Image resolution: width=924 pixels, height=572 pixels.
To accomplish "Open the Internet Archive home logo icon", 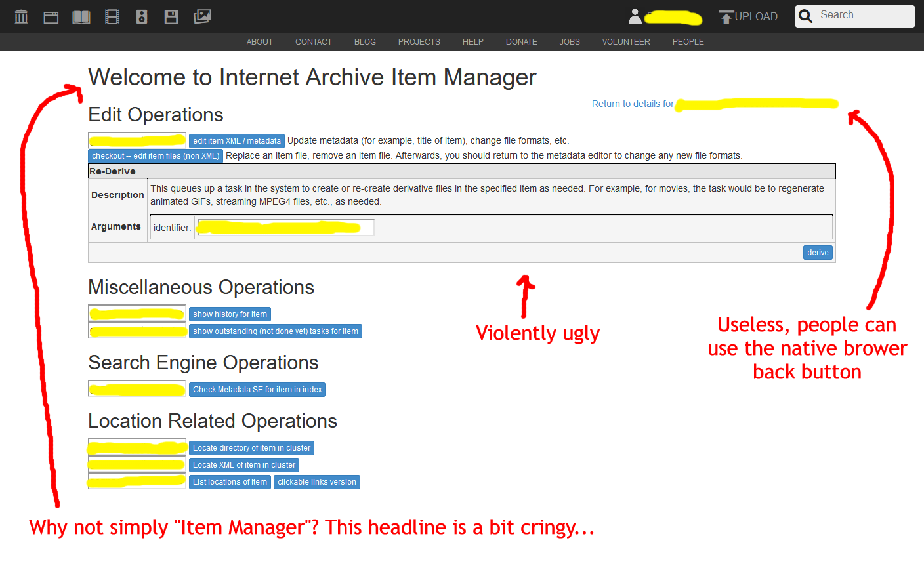I will pyautogui.click(x=21, y=16).
